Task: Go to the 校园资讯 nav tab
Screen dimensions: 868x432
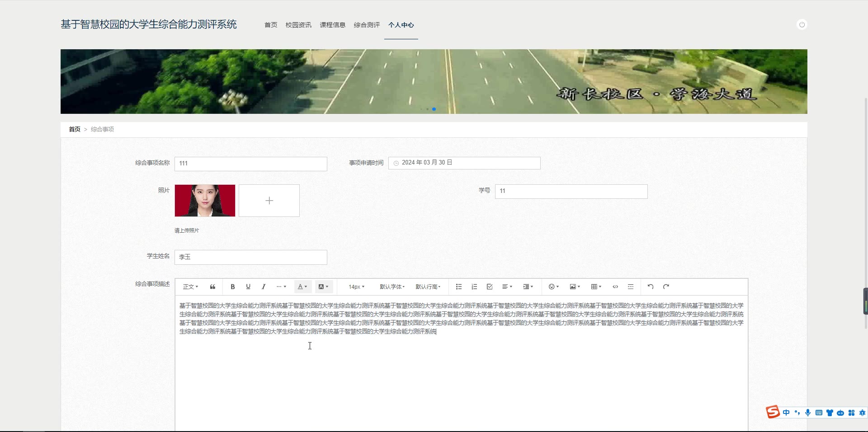Action: tap(298, 25)
